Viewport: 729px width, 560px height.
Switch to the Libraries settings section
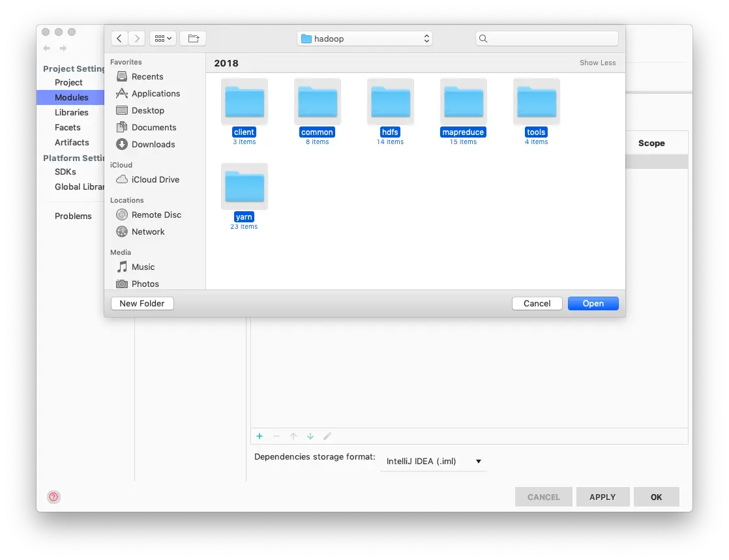coord(72,112)
